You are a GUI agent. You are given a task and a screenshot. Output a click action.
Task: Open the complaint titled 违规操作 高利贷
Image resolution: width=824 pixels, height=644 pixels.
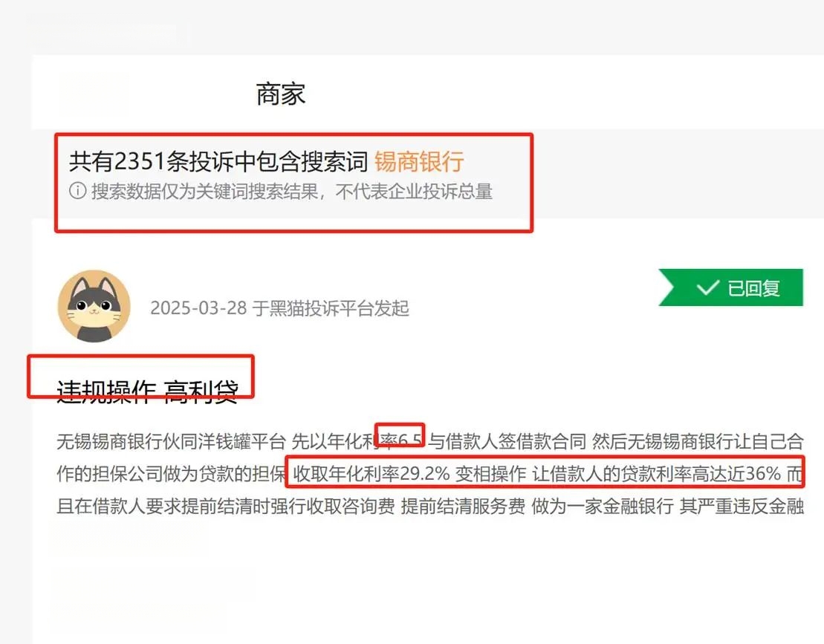(148, 392)
